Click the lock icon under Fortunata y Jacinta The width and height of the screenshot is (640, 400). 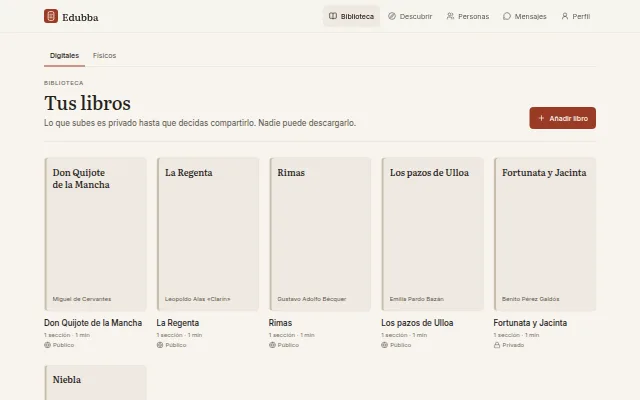pos(497,345)
